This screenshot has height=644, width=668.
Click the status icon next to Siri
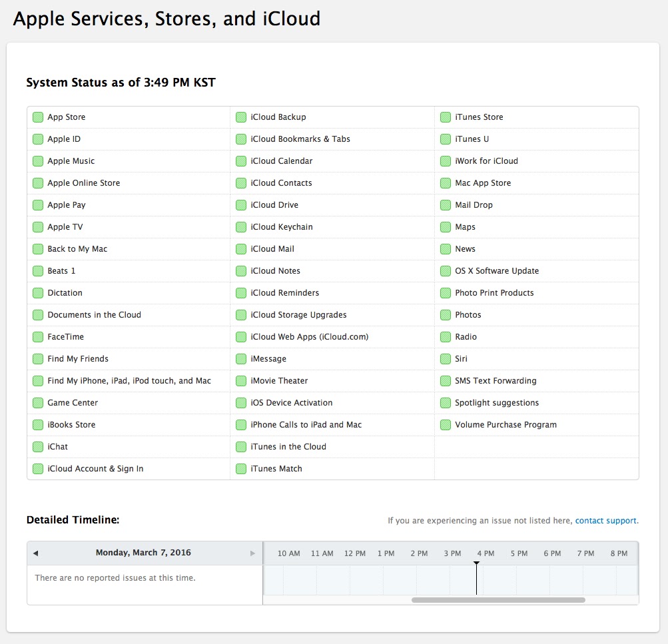(446, 359)
